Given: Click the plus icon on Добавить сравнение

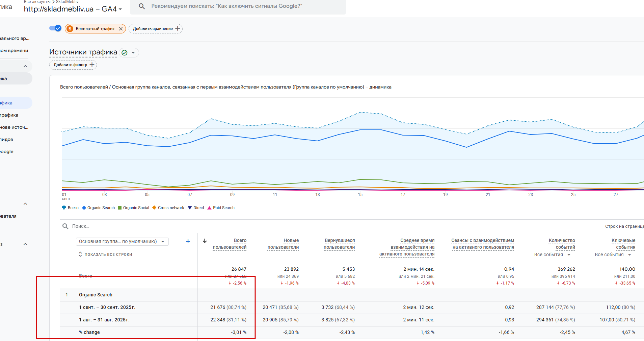Looking at the screenshot, I should [178, 29].
